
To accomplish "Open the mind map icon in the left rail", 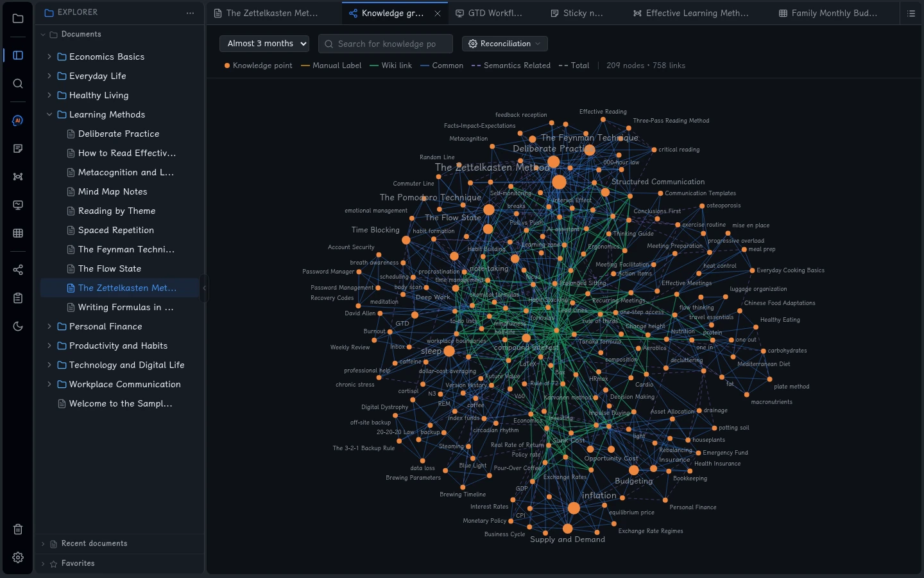I will pyautogui.click(x=18, y=177).
